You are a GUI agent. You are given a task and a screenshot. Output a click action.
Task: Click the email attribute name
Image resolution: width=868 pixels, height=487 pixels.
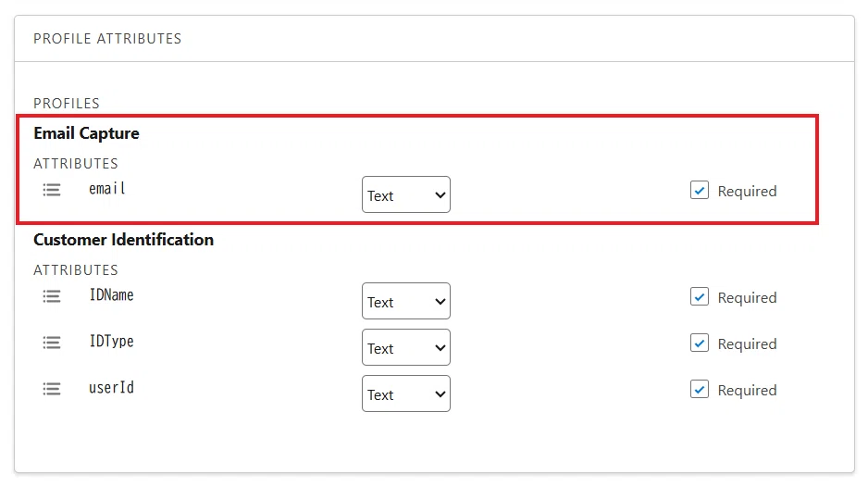click(x=107, y=188)
